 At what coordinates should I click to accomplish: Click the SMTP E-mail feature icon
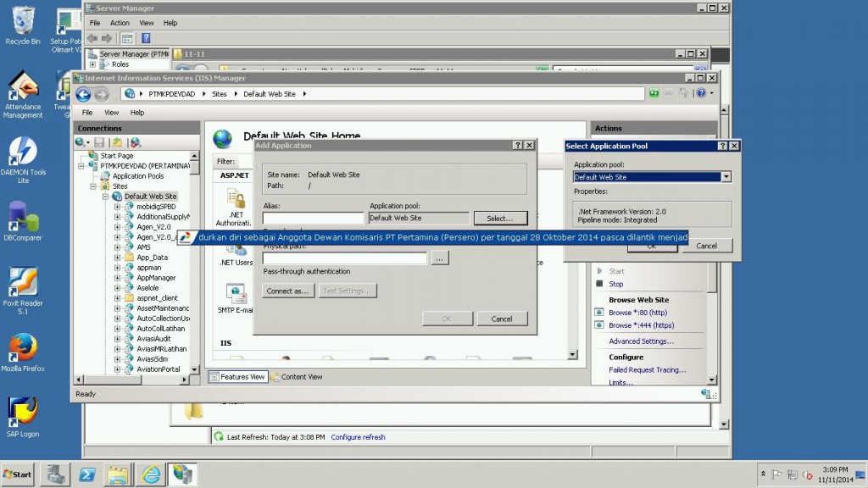coord(236,294)
